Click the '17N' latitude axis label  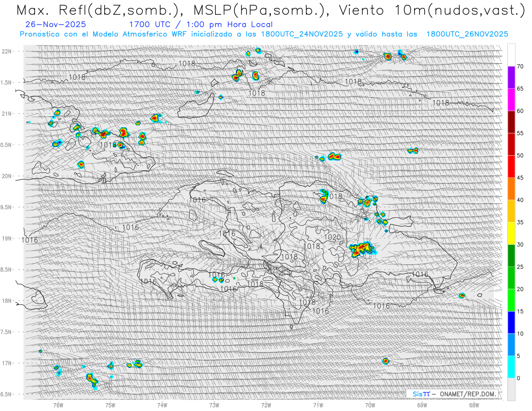[x=7, y=363]
